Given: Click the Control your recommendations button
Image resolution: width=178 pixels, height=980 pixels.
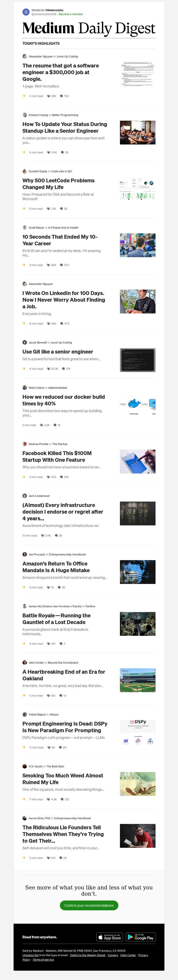Looking at the screenshot, I should coord(89,905).
